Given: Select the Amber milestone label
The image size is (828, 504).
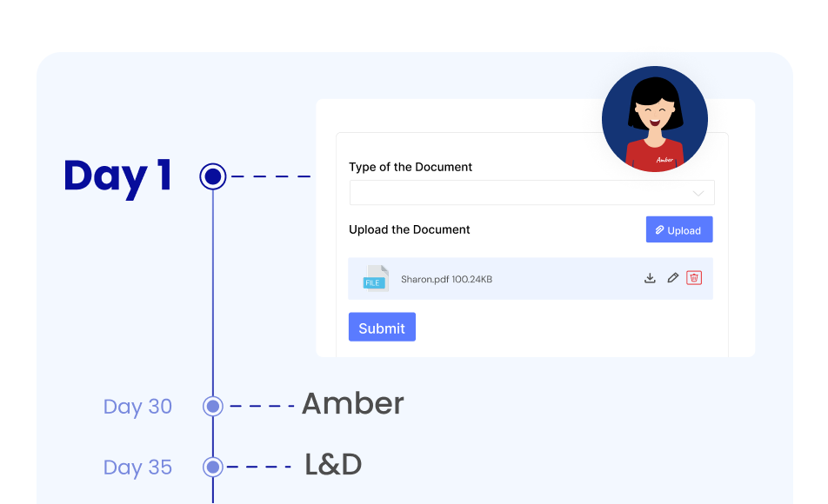Looking at the screenshot, I should tap(351, 403).
